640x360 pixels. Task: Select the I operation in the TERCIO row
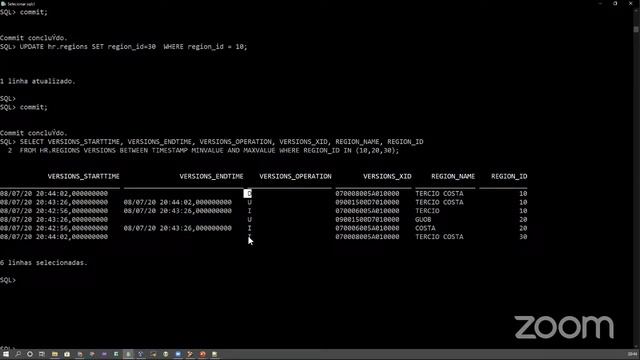click(x=249, y=211)
